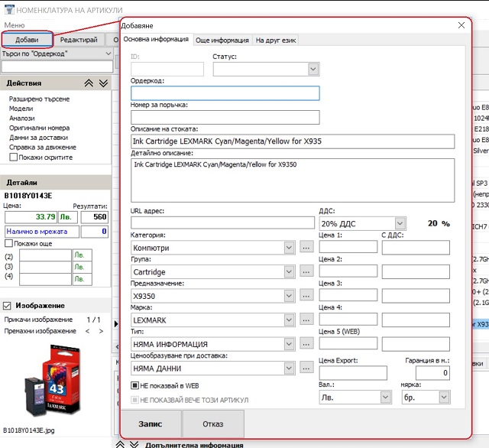The width and height of the screenshot is (489, 448).
Task: Click the Цена 2 input field
Action: click(348, 271)
